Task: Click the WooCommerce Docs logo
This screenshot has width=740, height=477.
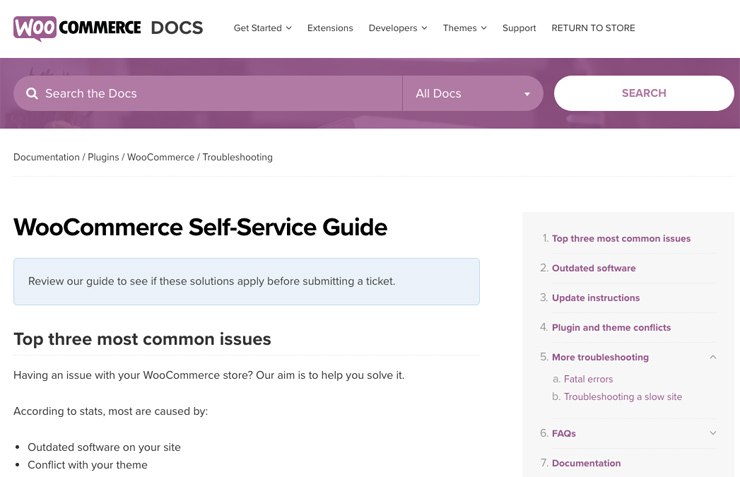Action: [x=108, y=28]
